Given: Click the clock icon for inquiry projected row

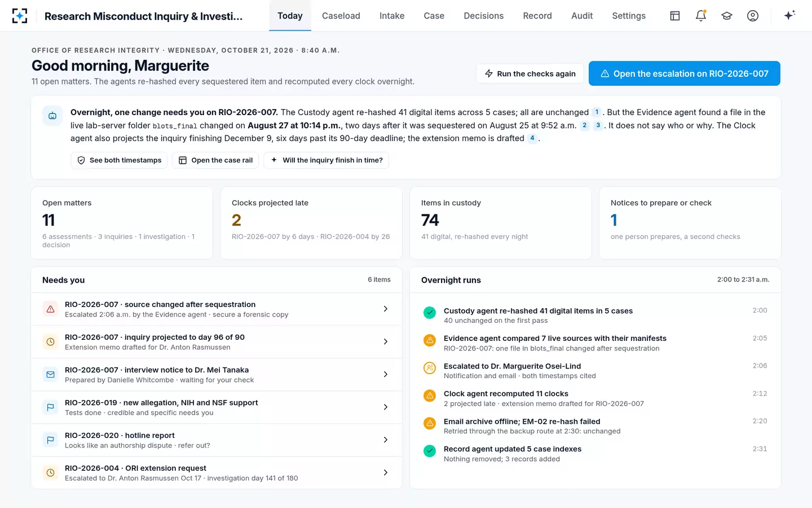Looking at the screenshot, I should pyautogui.click(x=51, y=342).
